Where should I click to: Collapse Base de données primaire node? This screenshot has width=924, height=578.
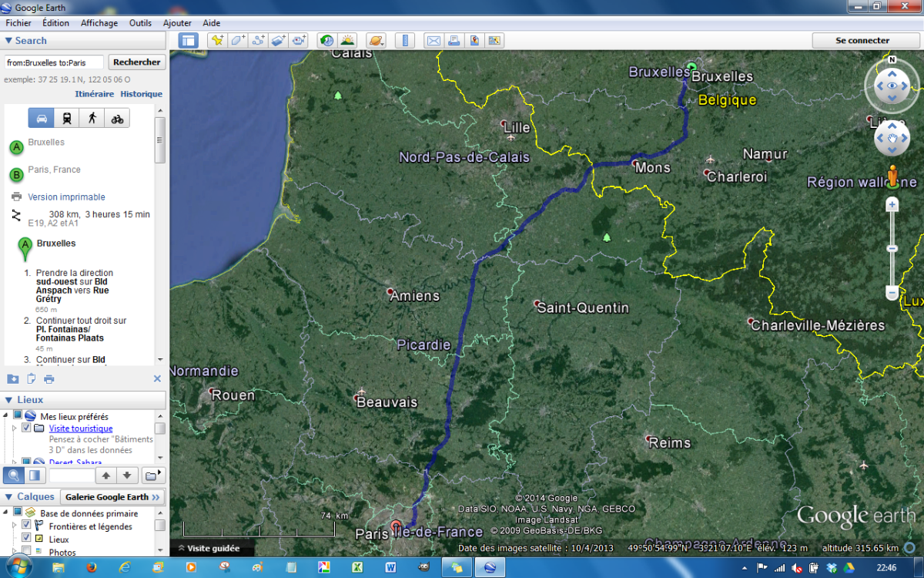[x=6, y=512]
